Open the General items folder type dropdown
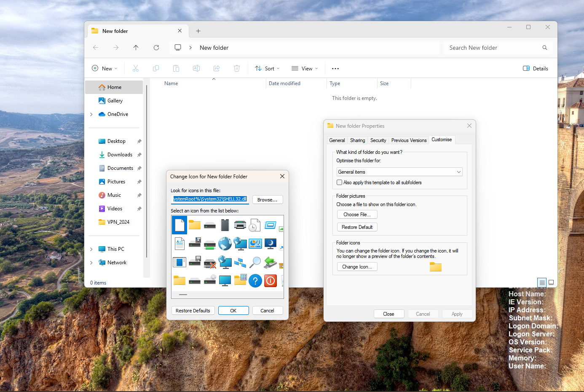584x392 pixels. coord(399,172)
